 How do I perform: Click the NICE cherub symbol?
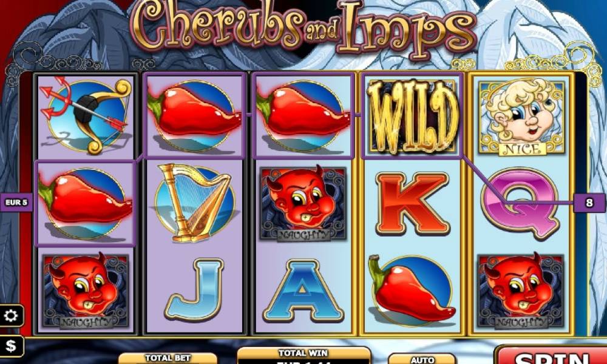[x=521, y=118]
